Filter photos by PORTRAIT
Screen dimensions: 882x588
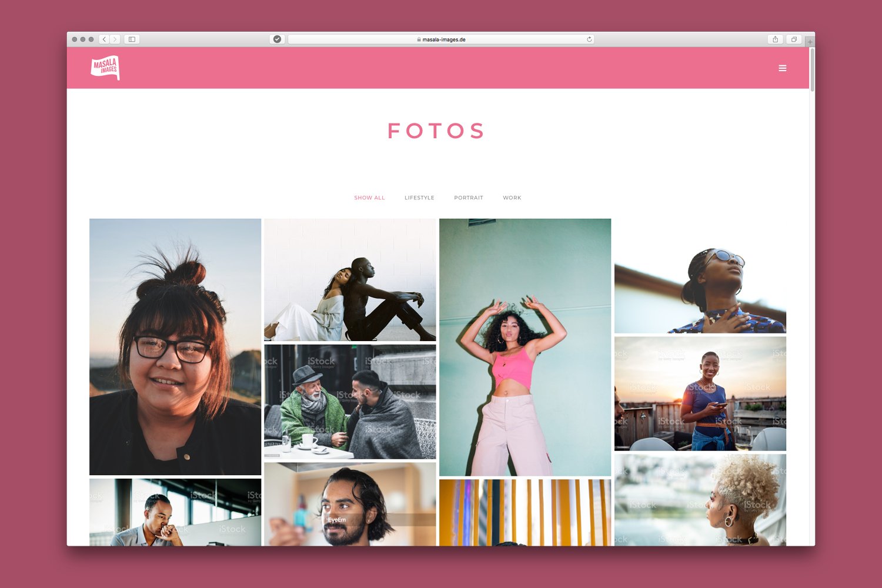click(x=469, y=198)
